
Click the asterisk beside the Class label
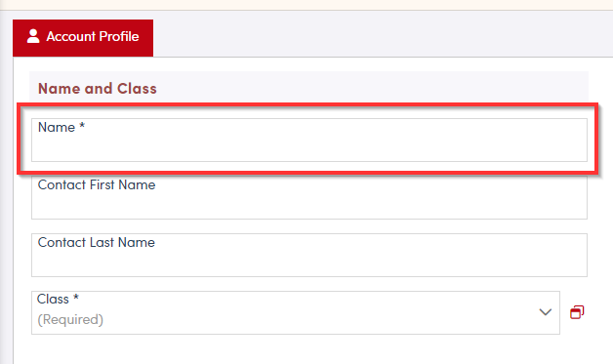pos(76,297)
